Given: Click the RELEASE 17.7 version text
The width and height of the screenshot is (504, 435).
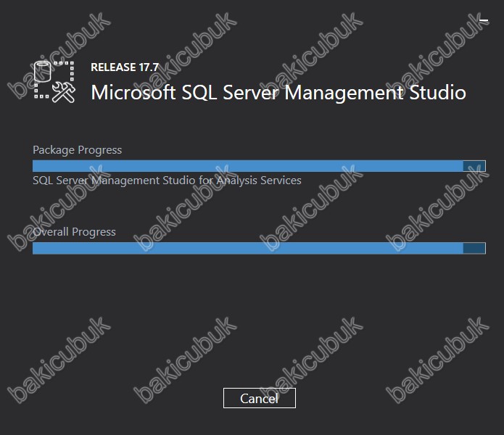Looking at the screenshot, I should 125,67.
